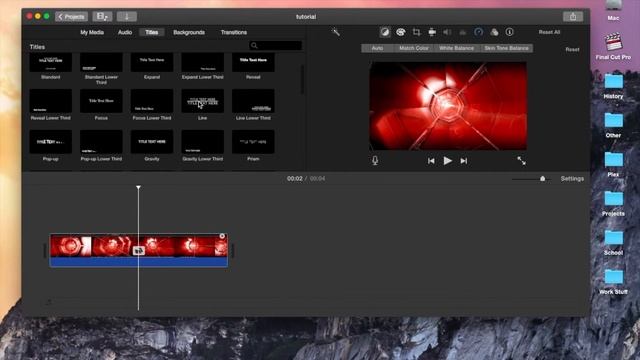The height and width of the screenshot is (360, 640).
Task: Click the titles browser scrollbar
Action: tap(302, 79)
